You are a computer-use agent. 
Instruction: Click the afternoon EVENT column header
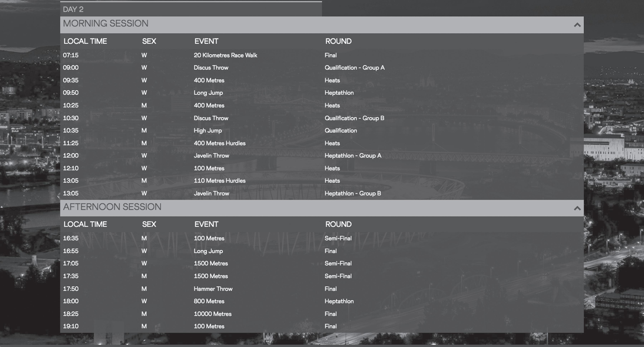coord(206,224)
